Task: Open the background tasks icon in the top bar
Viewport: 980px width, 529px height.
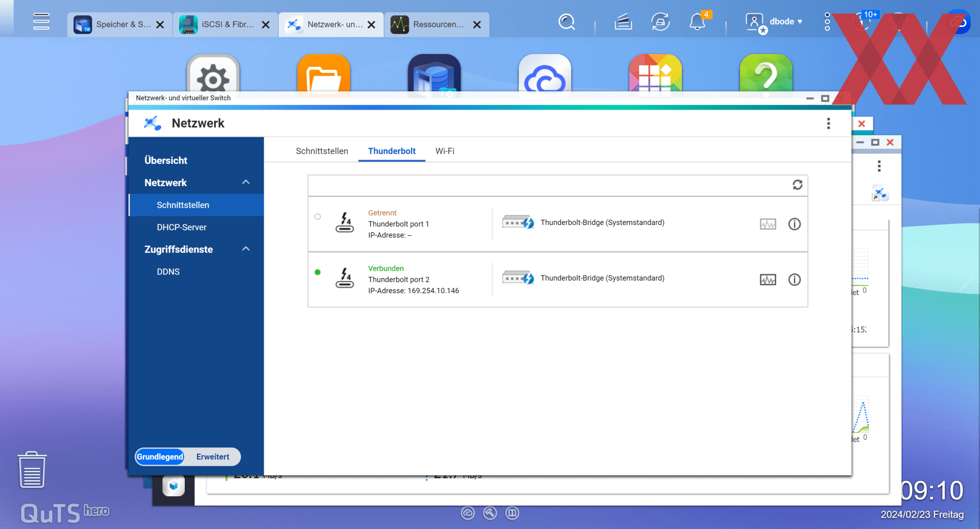Action: (x=623, y=22)
